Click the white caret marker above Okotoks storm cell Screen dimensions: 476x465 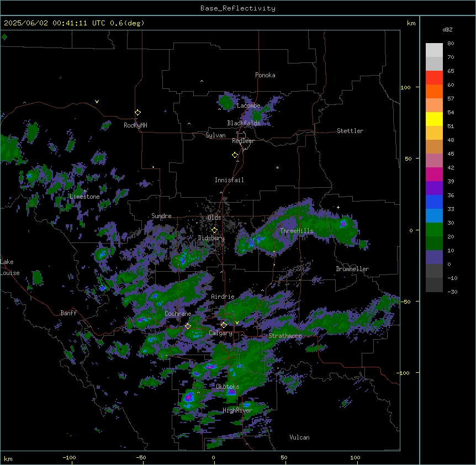point(199,393)
